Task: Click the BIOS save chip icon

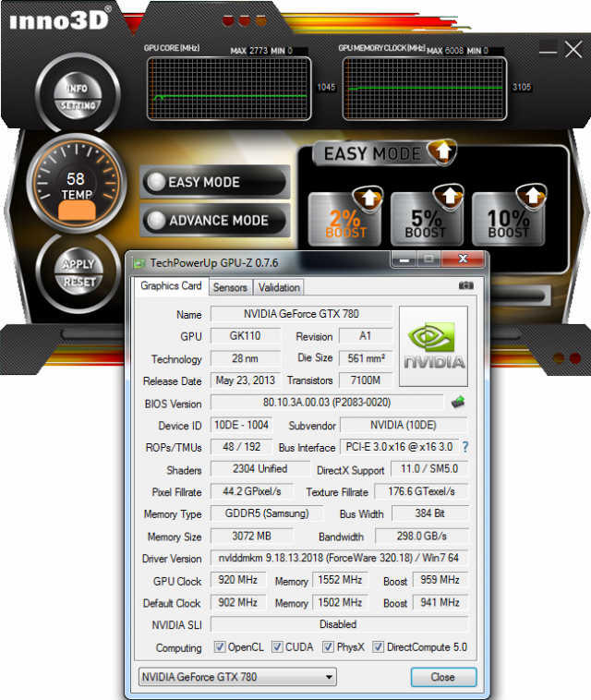Action: click(x=458, y=402)
